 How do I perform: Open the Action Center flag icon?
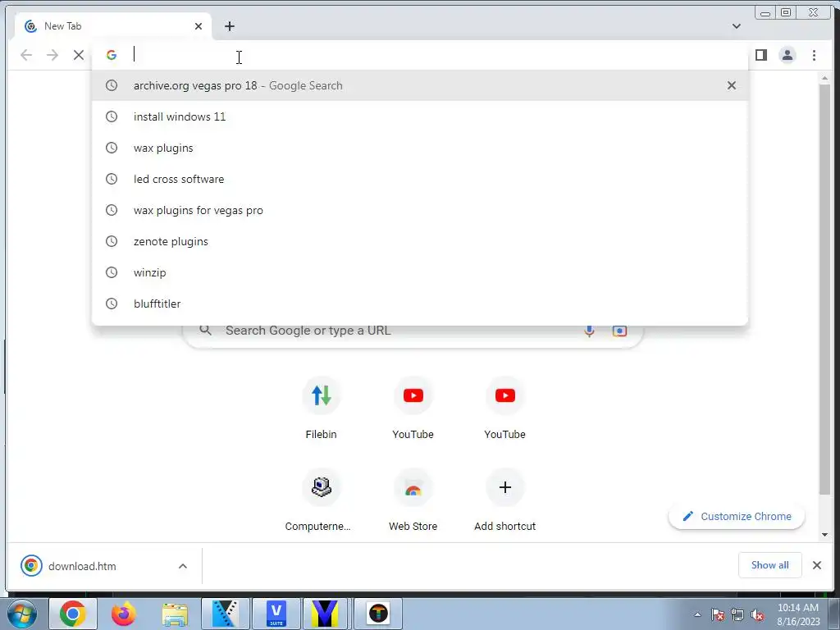(718, 615)
